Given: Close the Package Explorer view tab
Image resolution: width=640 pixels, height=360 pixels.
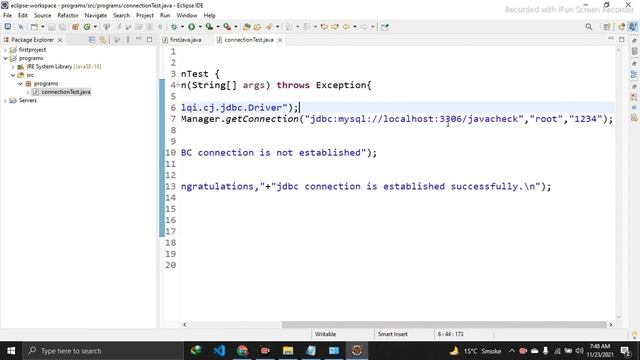Looking at the screenshot, I should pos(60,40).
